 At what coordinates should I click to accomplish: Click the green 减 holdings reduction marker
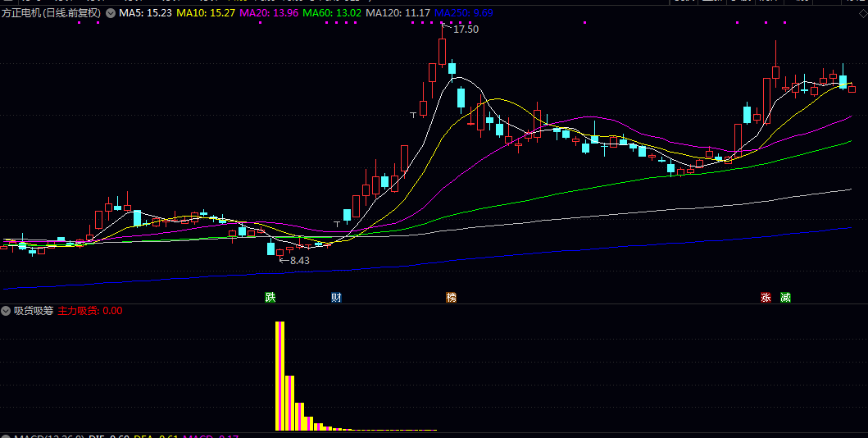coord(786,297)
